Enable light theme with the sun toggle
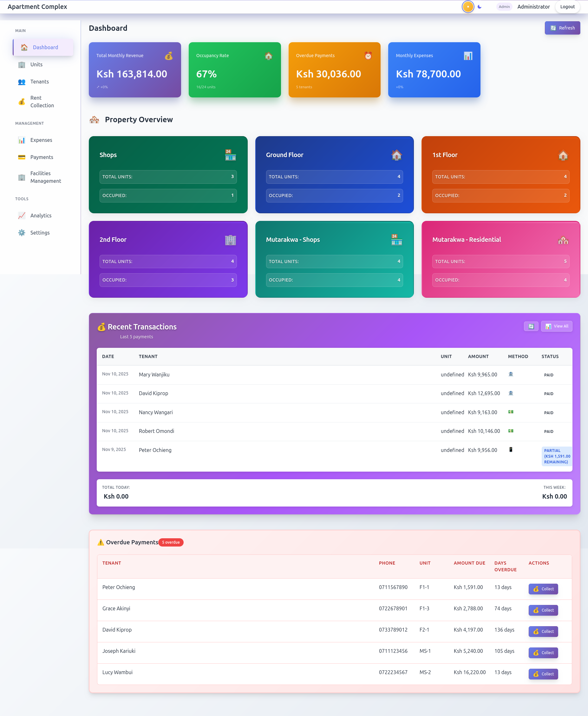This screenshot has width=588, height=716. (468, 6)
